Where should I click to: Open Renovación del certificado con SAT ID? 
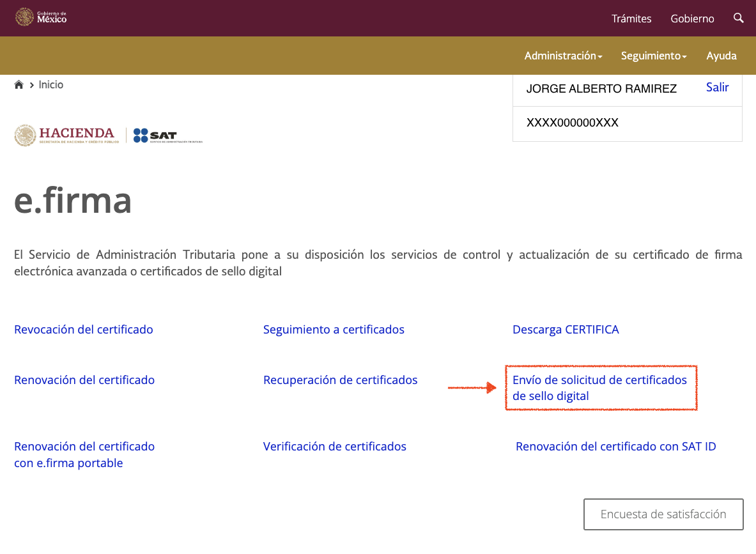coord(615,447)
